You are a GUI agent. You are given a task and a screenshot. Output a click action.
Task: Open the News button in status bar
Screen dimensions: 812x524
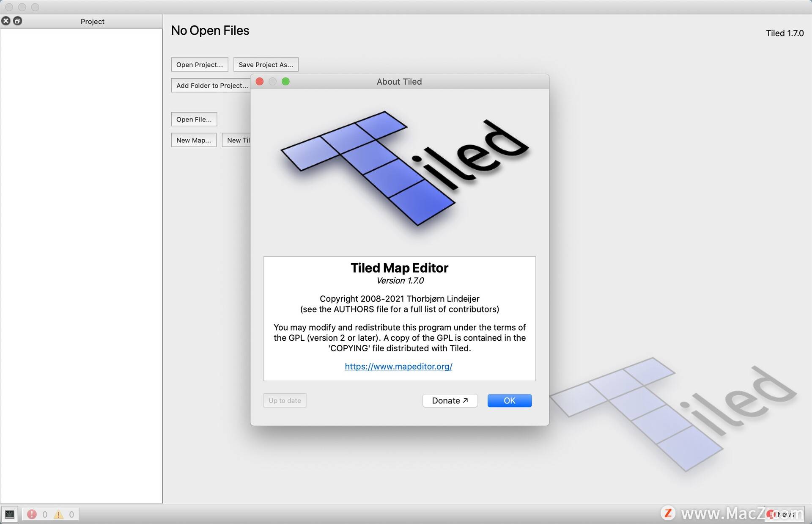click(785, 514)
